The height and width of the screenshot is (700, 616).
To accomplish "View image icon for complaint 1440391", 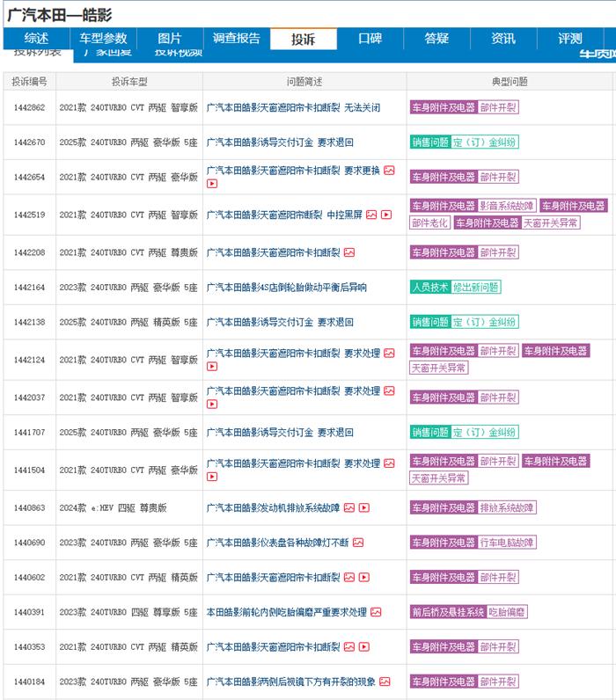I will tap(376, 612).
